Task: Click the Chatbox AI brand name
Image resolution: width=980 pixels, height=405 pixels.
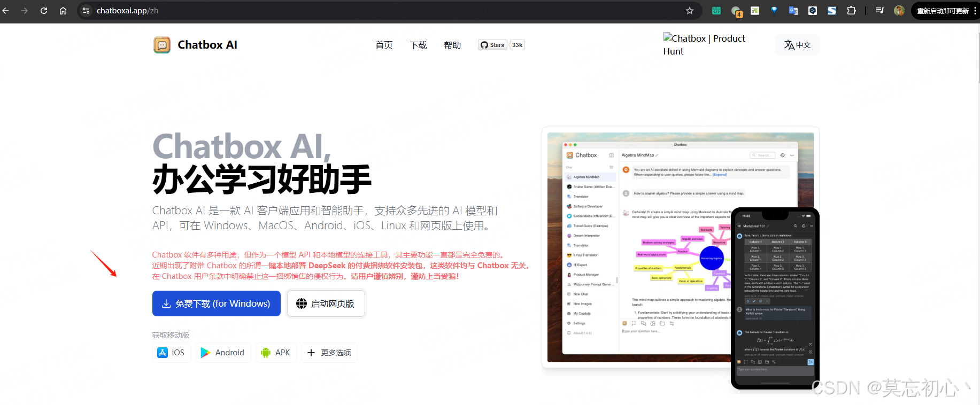Action: [207, 45]
